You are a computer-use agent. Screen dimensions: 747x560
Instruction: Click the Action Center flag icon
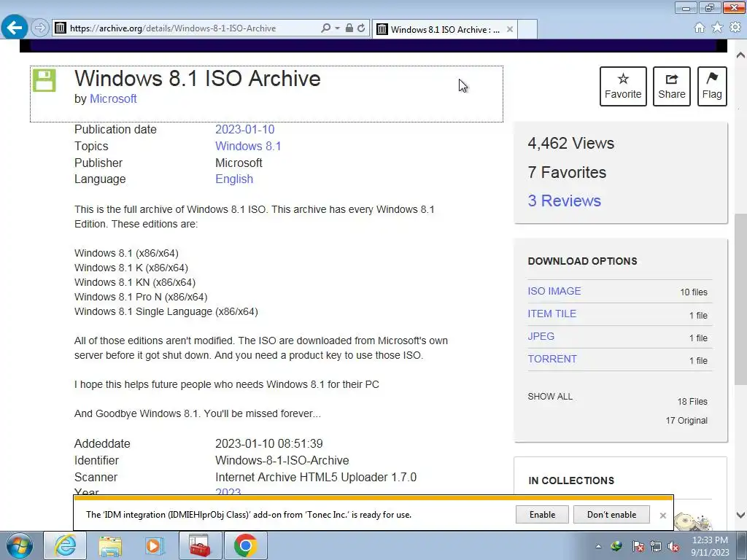(x=638, y=546)
